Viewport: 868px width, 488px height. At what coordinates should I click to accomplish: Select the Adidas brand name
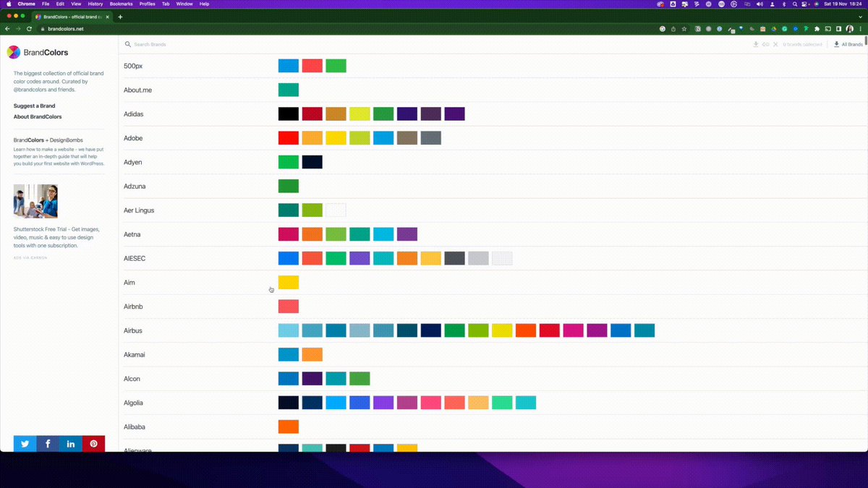(134, 114)
